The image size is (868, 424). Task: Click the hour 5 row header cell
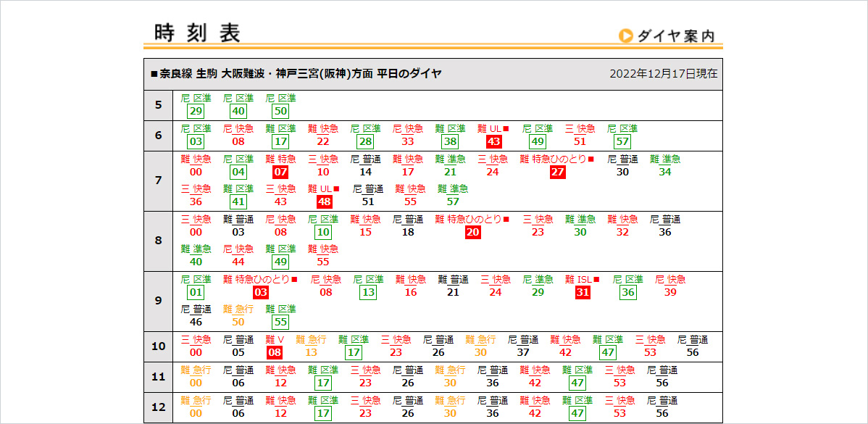coord(158,105)
